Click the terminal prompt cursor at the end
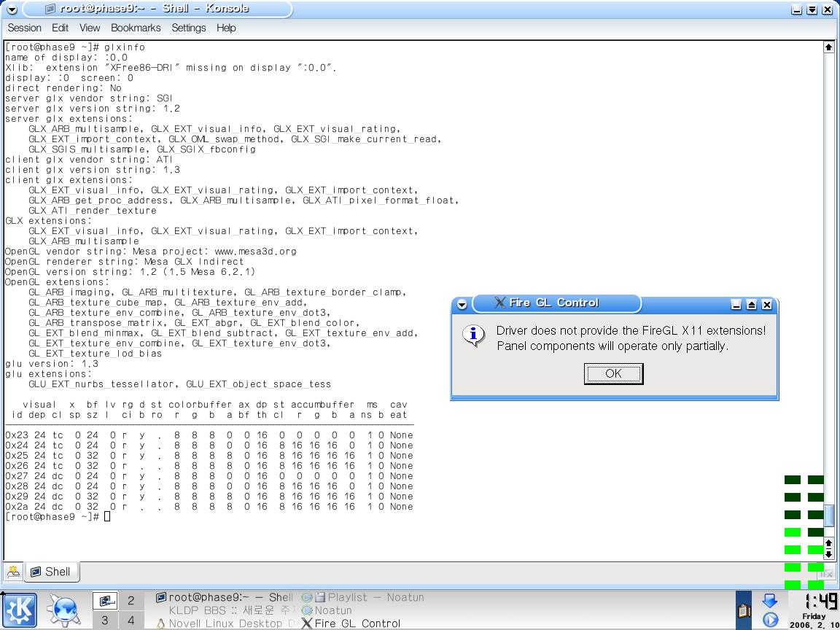This screenshot has width=840, height=630. 107,516
